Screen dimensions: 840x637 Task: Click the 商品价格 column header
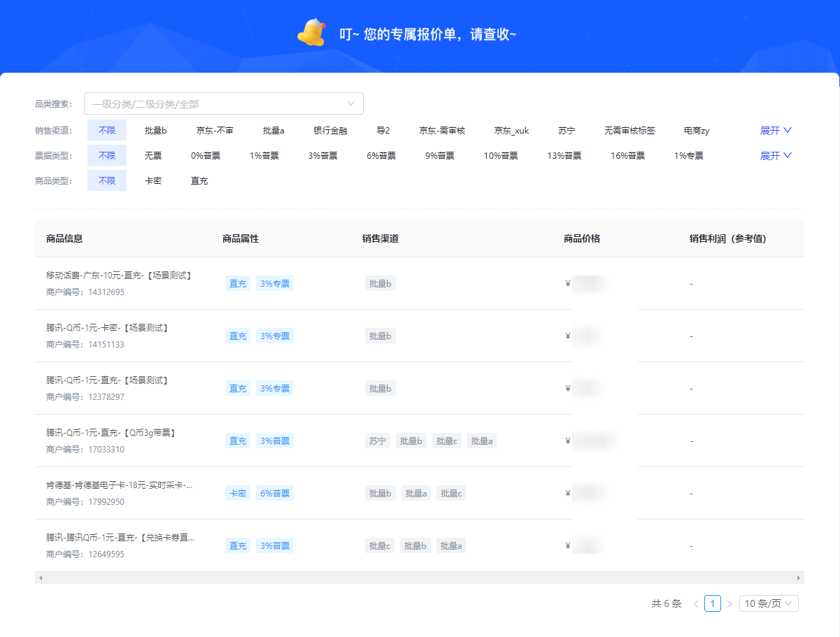tap(582, 238)
